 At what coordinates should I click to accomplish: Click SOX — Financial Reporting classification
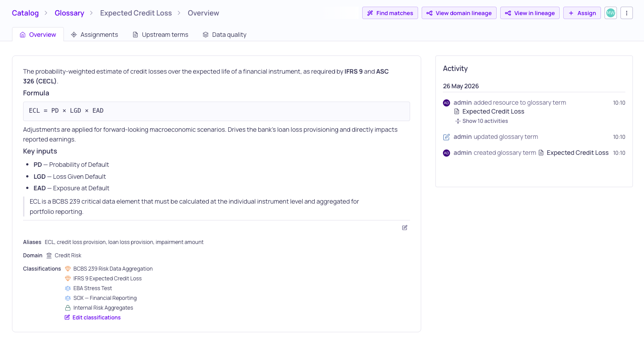105,298
